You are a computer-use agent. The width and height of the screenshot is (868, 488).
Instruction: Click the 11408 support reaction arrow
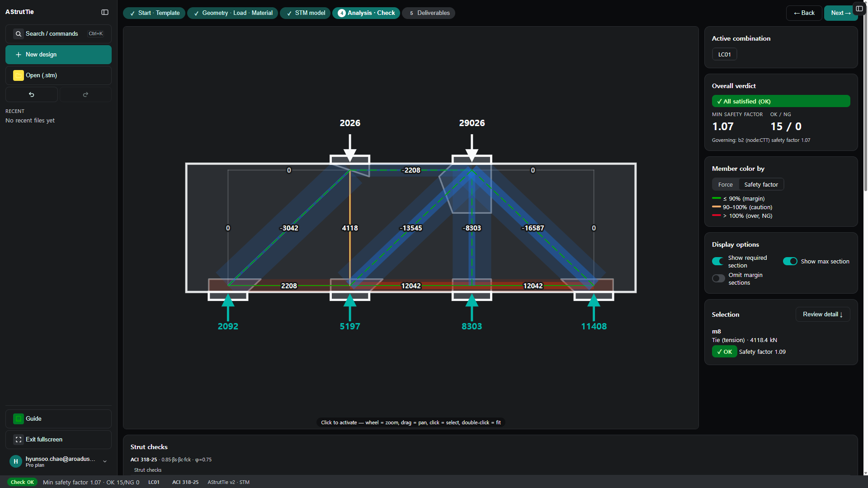(594, 308)
